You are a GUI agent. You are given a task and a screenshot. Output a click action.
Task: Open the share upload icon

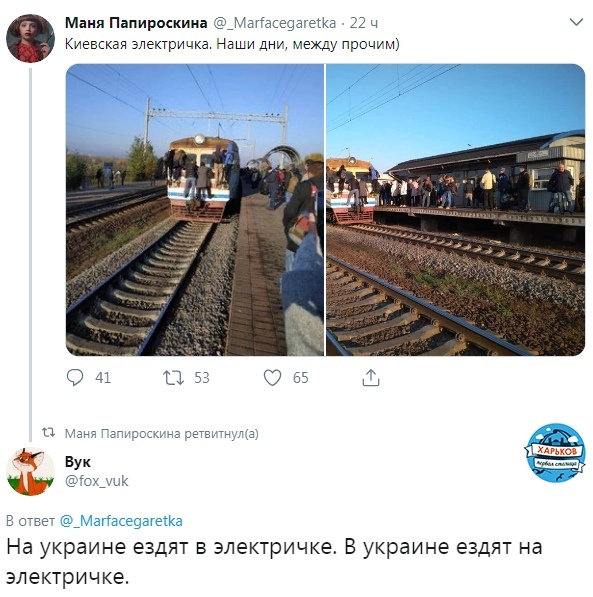coord(371,377)
